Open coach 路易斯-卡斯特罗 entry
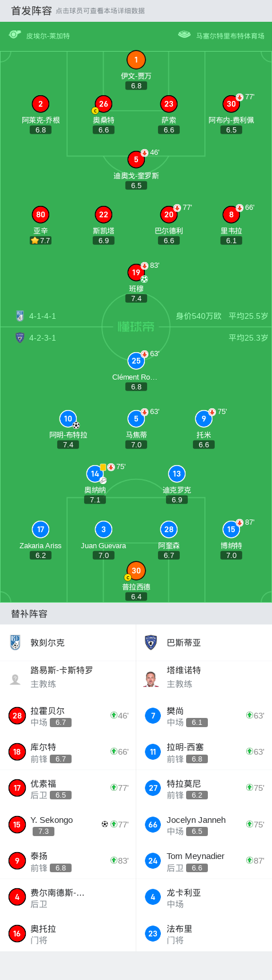 (68, 677)
